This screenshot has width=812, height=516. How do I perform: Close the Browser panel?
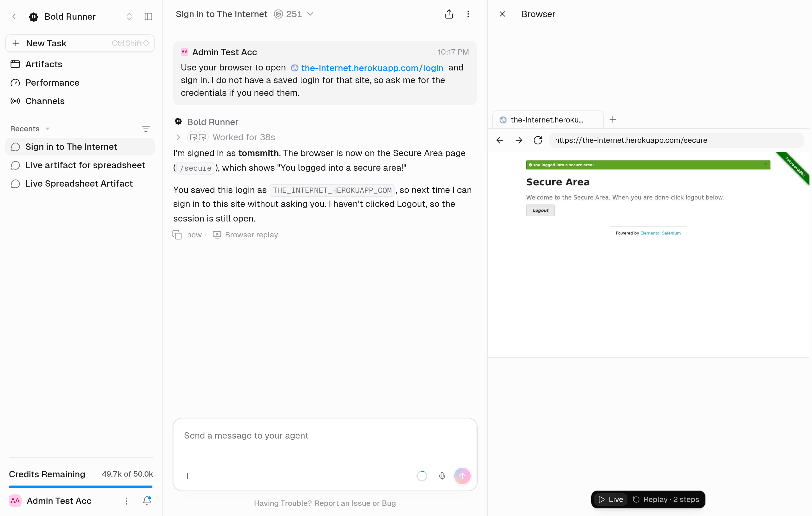click(x=502, y=14)
